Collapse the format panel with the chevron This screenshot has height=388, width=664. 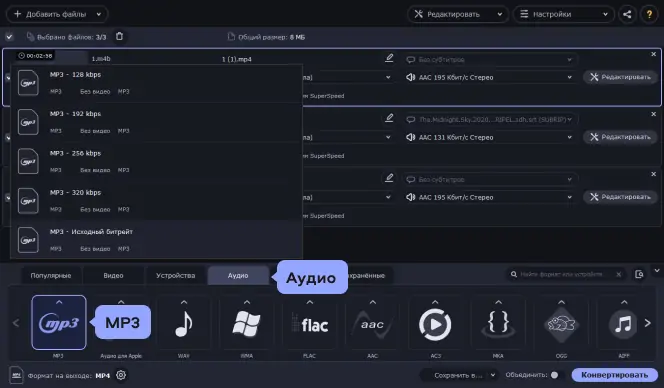(657, 271)
